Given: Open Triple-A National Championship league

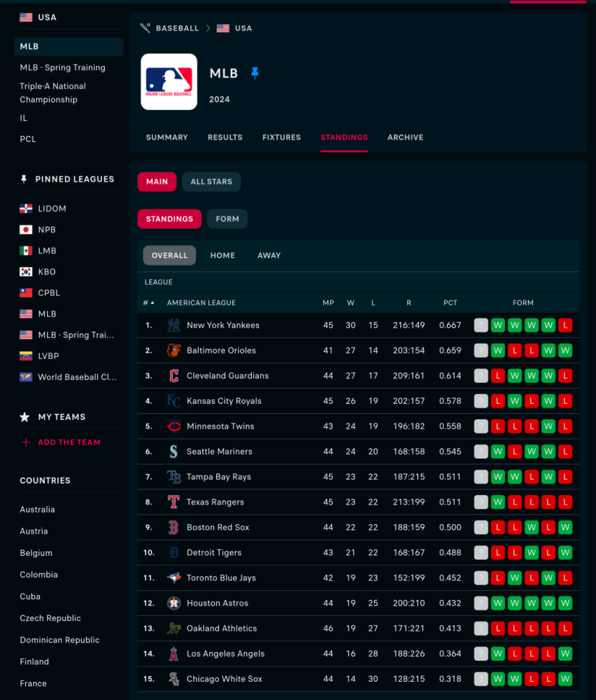Looking at the screenshot, I should point(52,93).
